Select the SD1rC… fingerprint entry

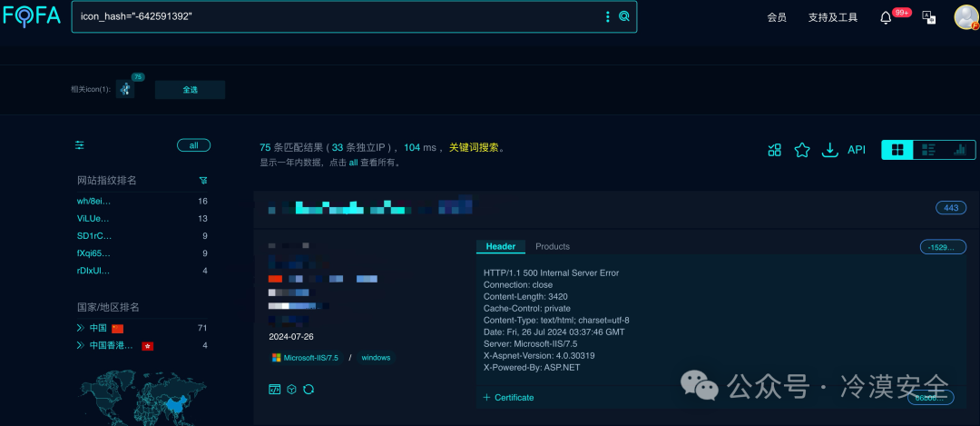[93, 236]
